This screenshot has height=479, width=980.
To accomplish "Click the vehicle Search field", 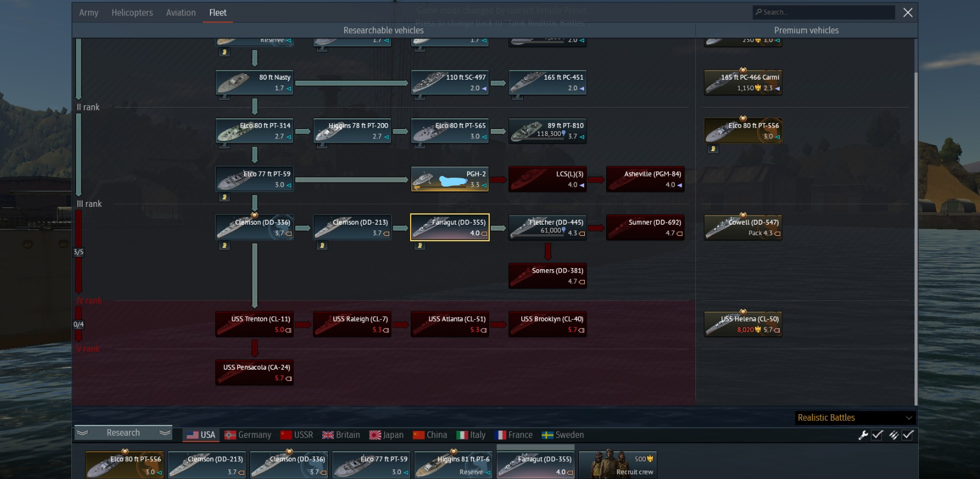I will (x=824, y=12).
